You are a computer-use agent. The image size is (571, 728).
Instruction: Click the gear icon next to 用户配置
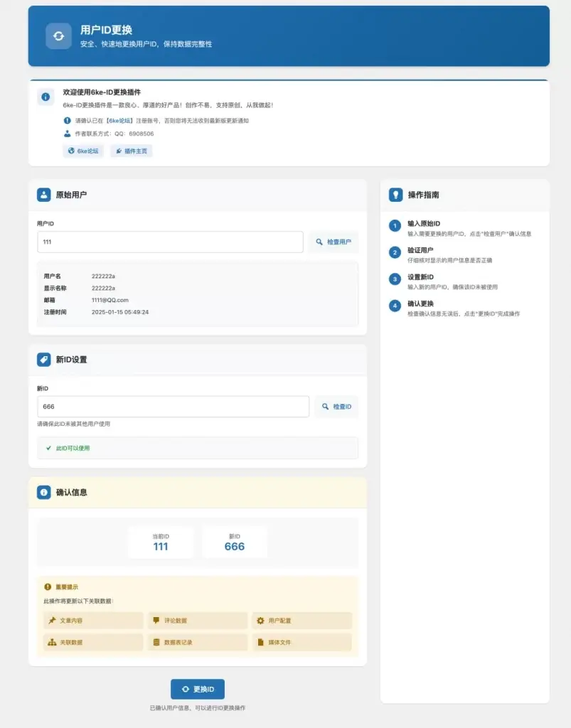261,620
